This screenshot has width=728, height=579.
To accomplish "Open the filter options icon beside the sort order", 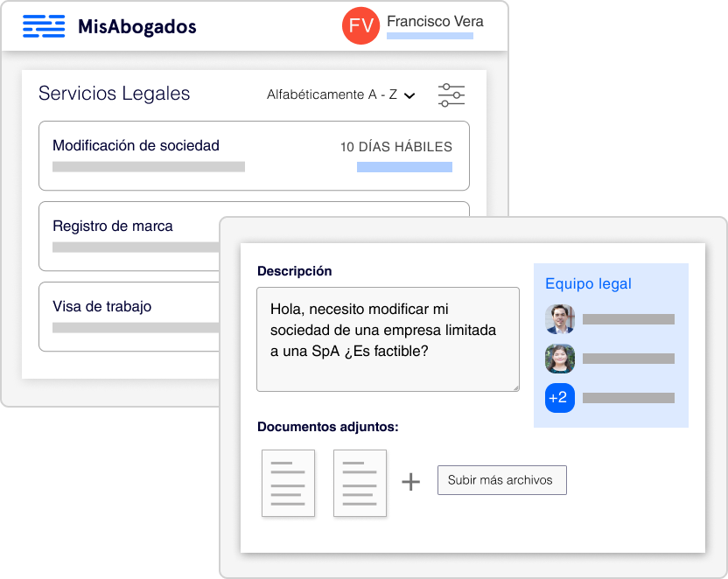I will tap(451, 95).
